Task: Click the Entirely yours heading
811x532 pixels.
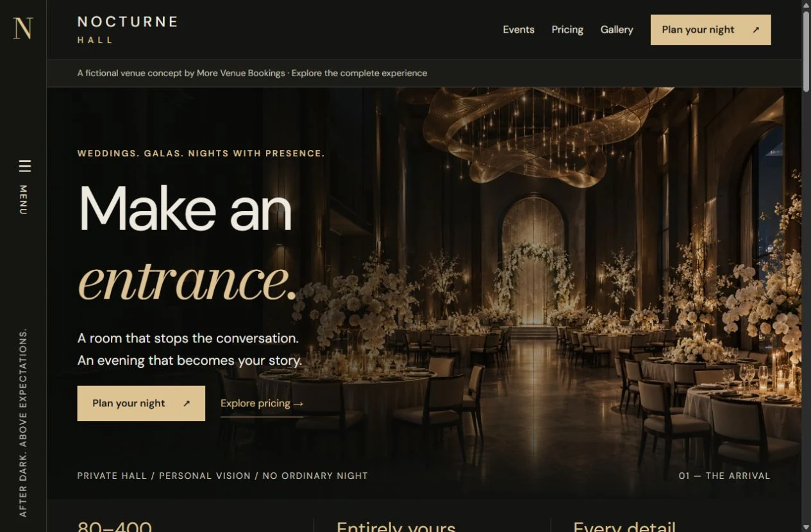Action: [x=396, y=527]
